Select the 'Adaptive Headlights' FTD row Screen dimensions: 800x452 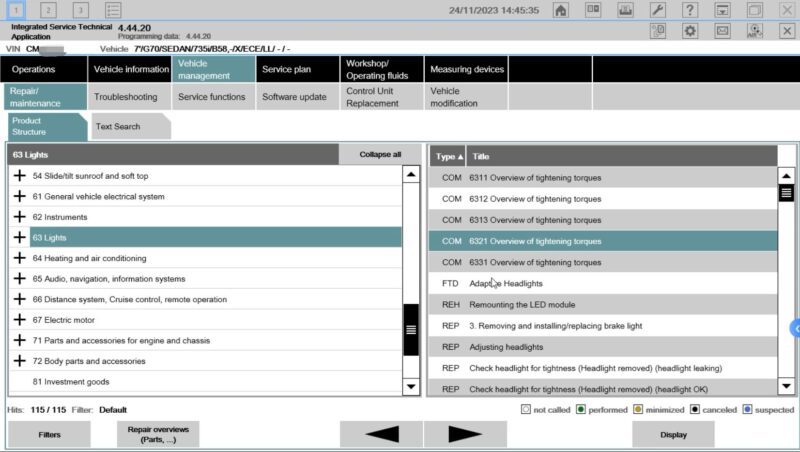[603, 283]
